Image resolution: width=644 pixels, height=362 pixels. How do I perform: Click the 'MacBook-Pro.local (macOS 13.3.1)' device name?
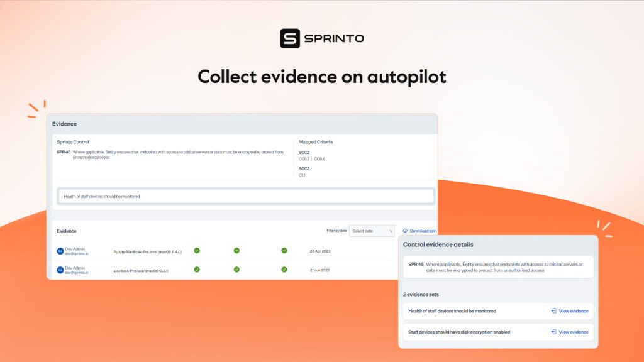141,271
